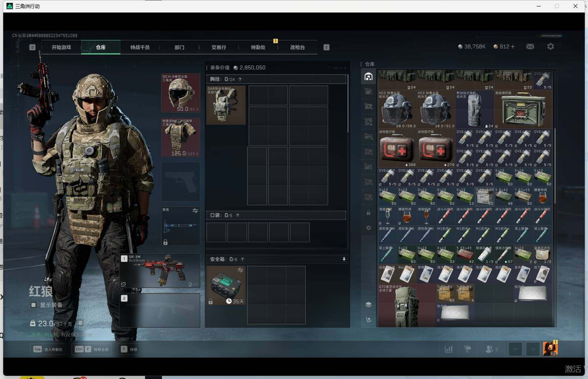Select the safe box with 35天 timer
This screenshot has width=588, height=379.
(x=226, y=285)
